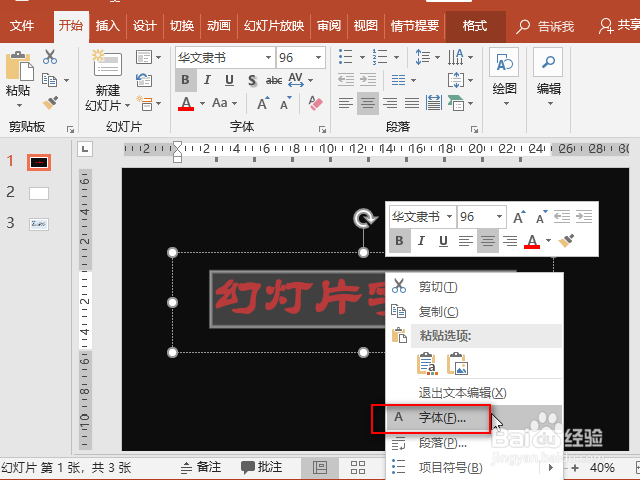Open Bullets (项目符号) submenu in context menu
This screenshot has width=640, height=480.
474,467
